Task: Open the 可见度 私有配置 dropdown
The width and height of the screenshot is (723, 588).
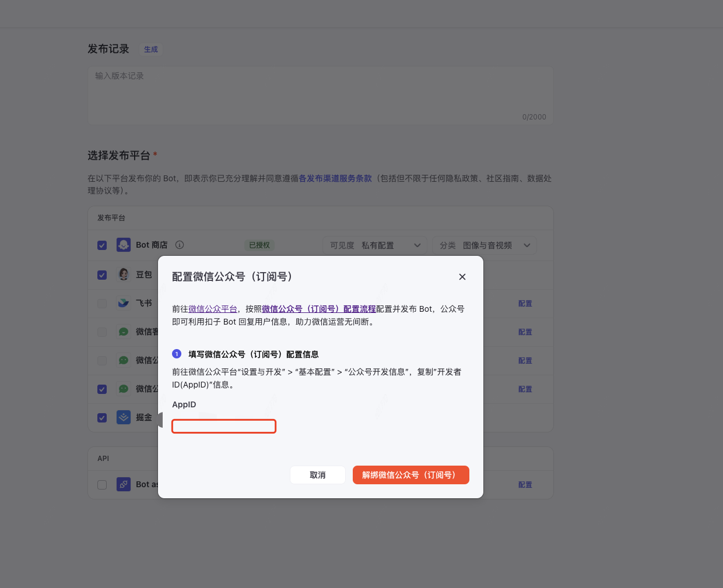Action: click(x=375, y=245)
